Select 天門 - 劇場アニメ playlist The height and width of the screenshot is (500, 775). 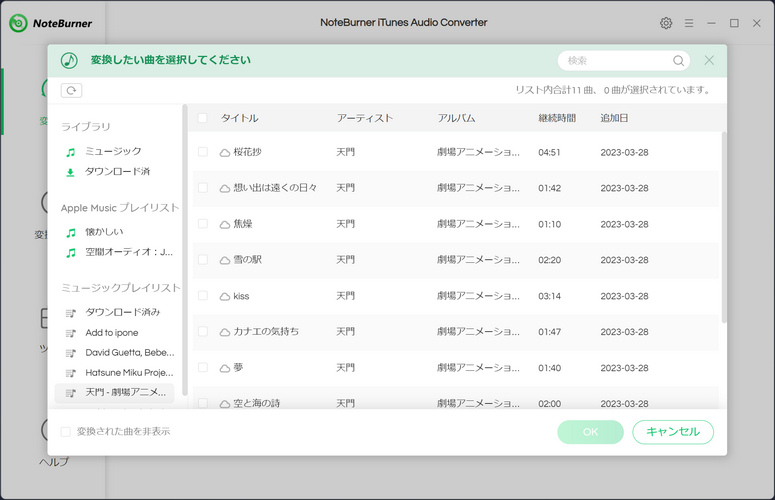115,393
